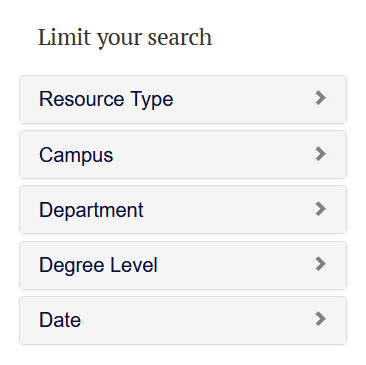This screenshot has height=365, width=366.
Task: Show the Campus limit options
Action: (183, 155)
